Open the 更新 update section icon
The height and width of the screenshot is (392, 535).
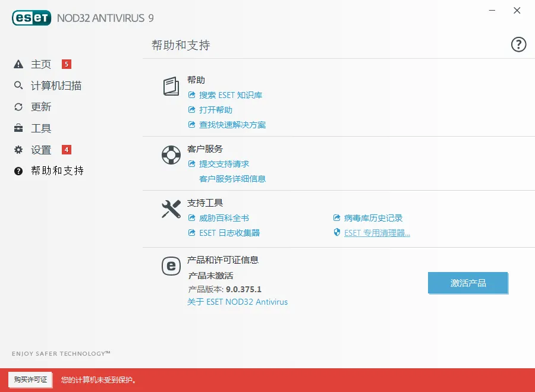click(18, 106)
